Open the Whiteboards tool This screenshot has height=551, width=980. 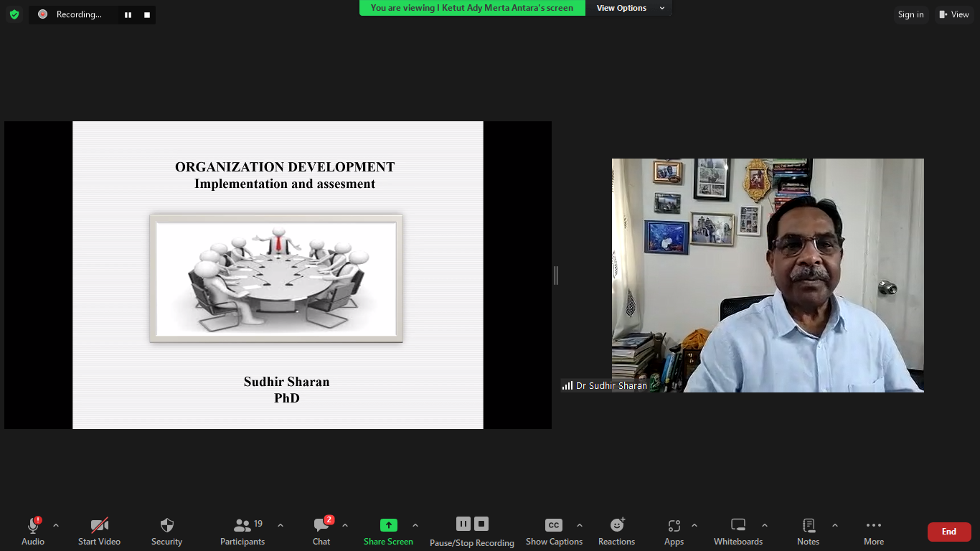point(738,532)
